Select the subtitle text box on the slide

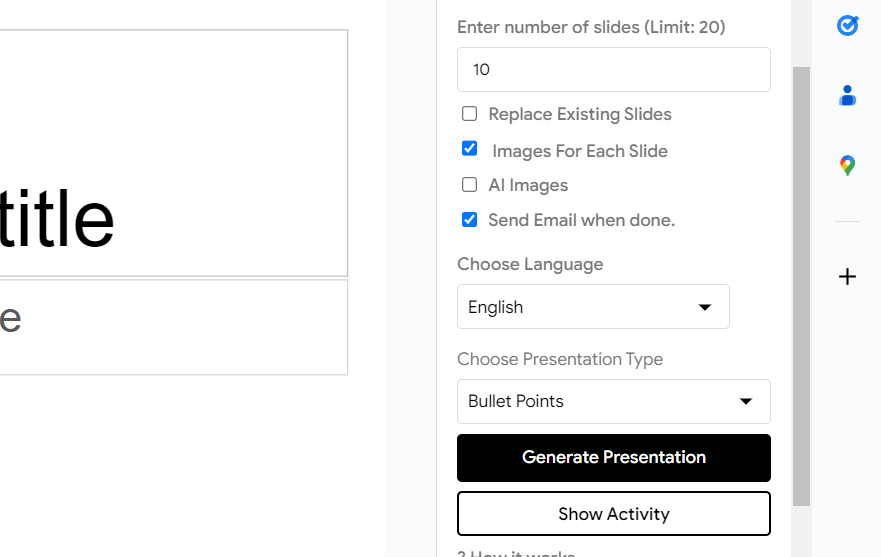point(170,327)
